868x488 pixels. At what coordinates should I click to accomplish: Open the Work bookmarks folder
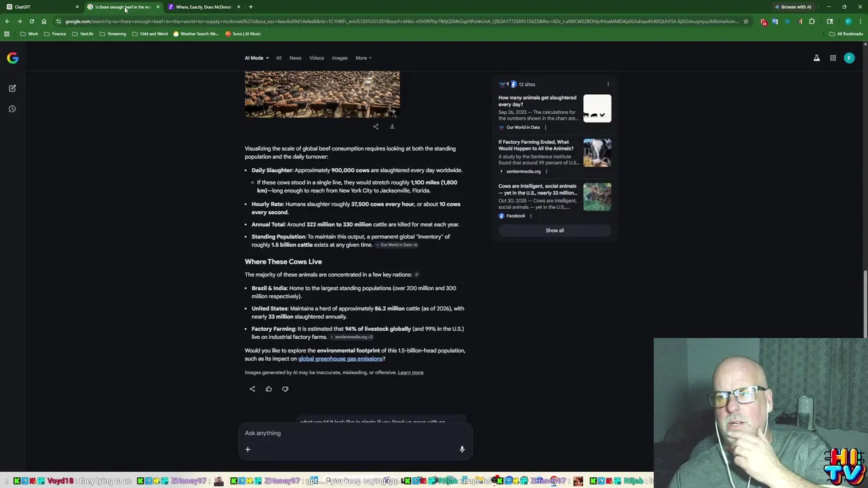click(x=29, y=34)
